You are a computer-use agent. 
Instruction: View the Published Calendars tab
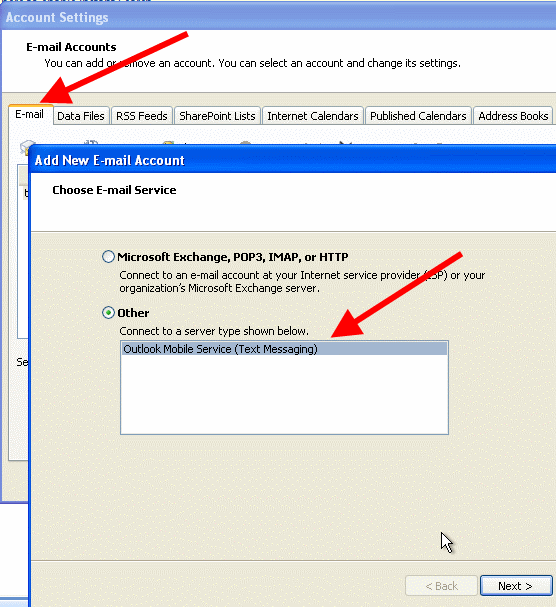pyautogui.click(x=418, y=116)
